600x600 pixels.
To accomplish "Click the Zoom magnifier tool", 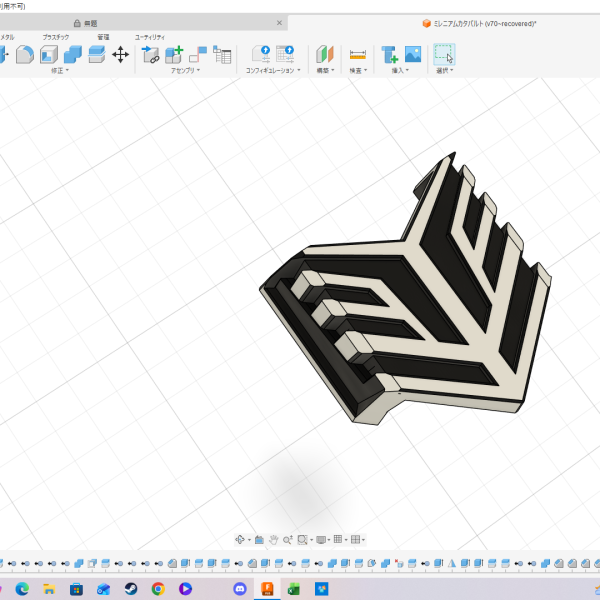I will pos(287,539).
